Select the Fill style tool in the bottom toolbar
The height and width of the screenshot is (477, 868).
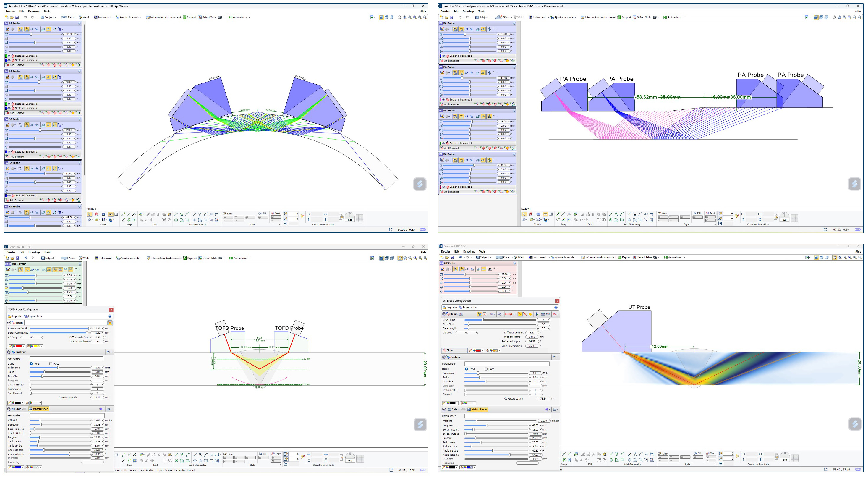[263, 213]
